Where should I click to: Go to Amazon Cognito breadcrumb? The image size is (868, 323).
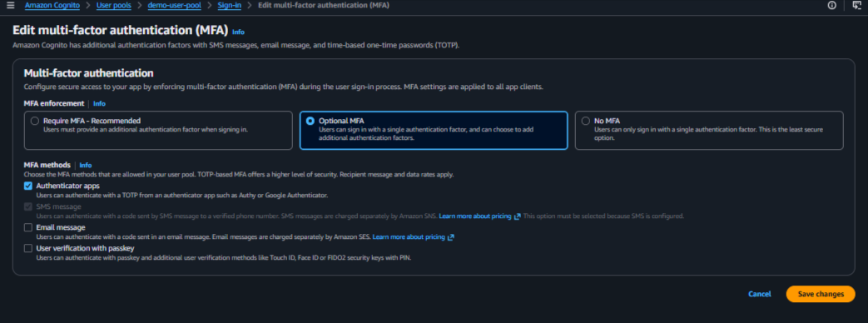coord(52,5)
